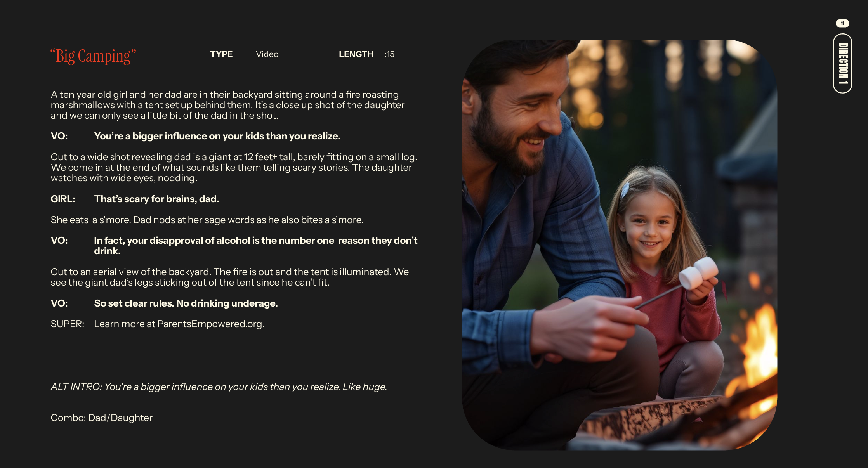
Task: Click the opening scene description paragraph
Action: 227,105
